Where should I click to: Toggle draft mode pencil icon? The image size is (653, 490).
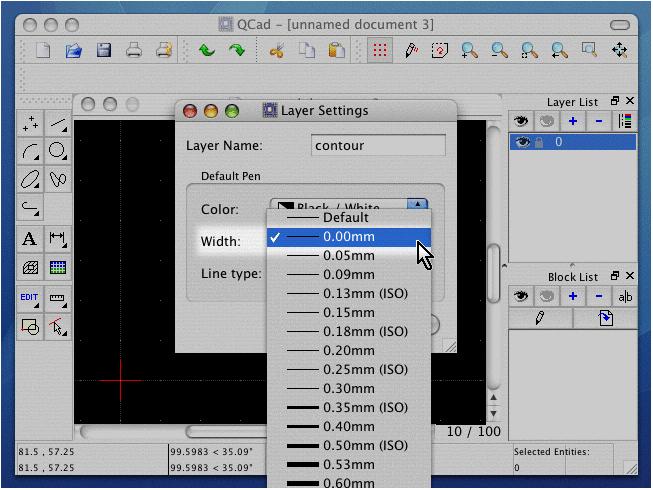click(411, 50)
